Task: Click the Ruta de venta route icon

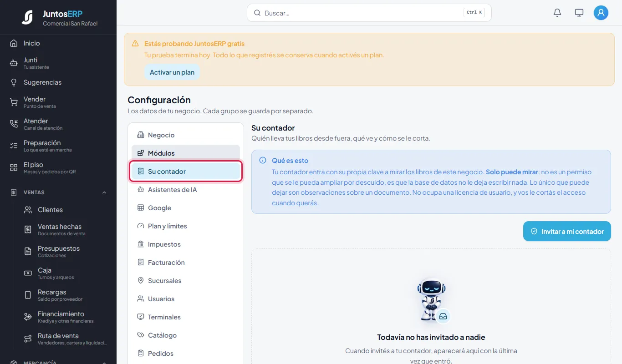Action: coord(28,339)
